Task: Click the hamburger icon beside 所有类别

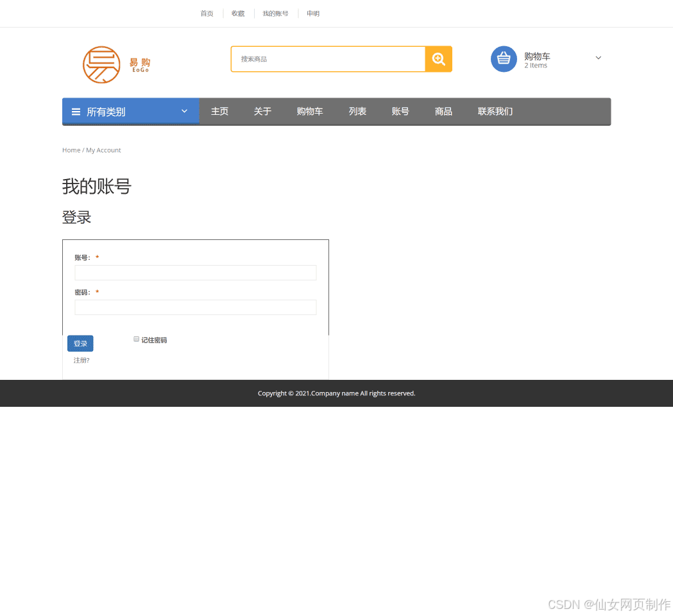Action: pyautogui.click(x=76, y=112)
